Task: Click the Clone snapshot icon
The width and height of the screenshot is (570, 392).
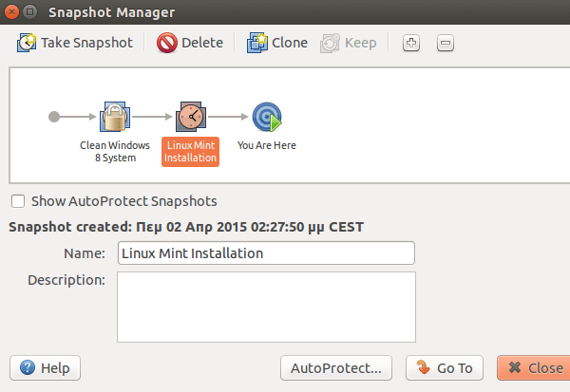Action: (257, 43)
